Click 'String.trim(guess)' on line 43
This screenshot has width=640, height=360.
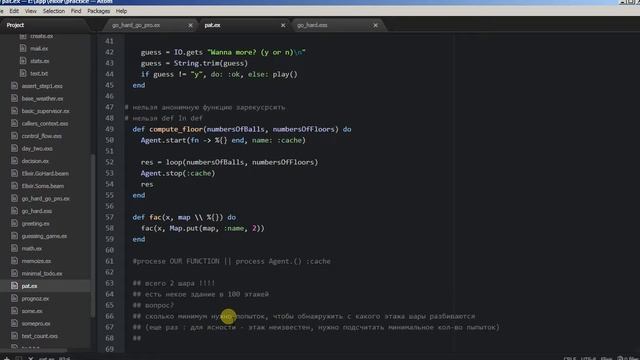pyautogui.click(x=211, y=63)
